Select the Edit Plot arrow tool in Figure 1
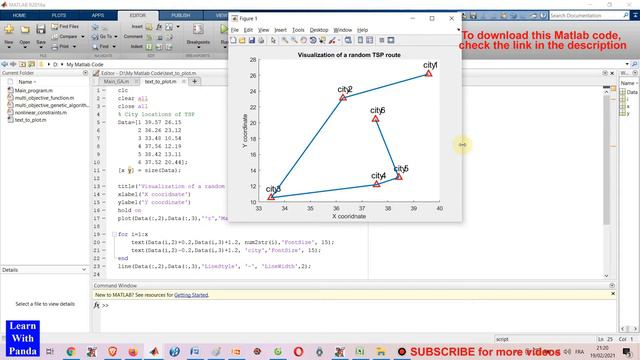The width and height of the screenshot is (640, 360). pyautogui.click(x=273, y=40)
